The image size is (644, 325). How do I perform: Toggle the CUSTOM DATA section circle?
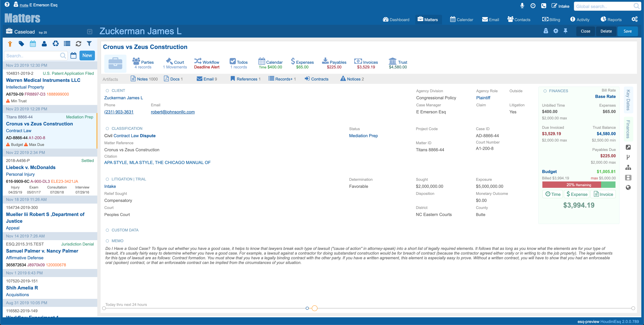107,230
